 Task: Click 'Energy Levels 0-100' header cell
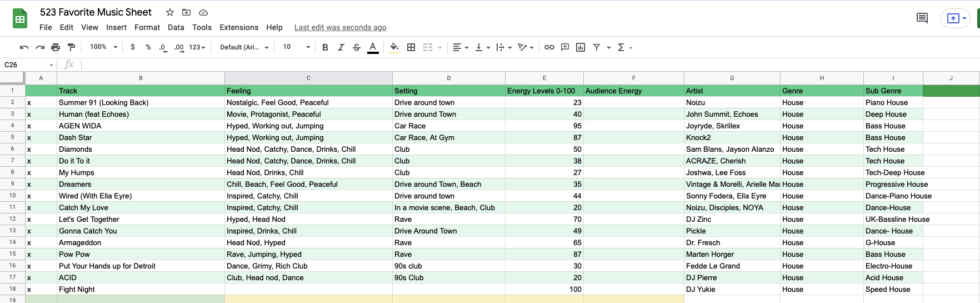tap(544, 91)
